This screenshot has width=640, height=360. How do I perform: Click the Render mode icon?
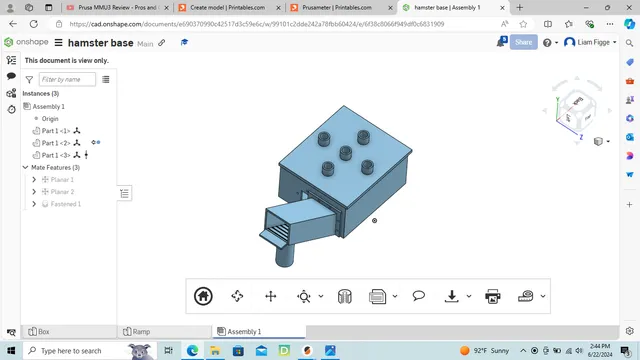coord(378,296)
